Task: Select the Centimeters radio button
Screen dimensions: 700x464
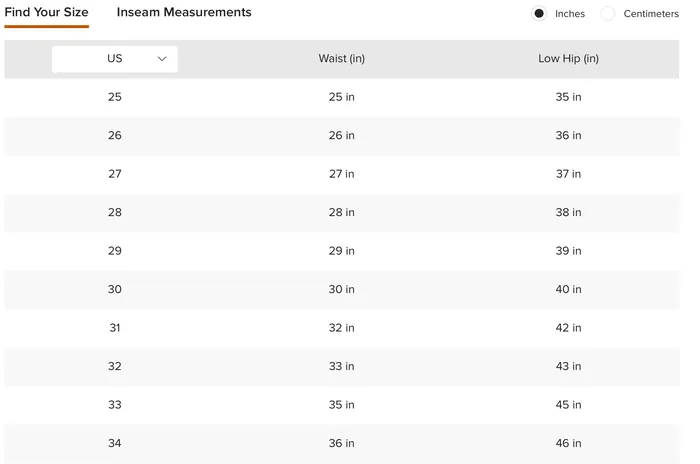Action: (607, 14)
